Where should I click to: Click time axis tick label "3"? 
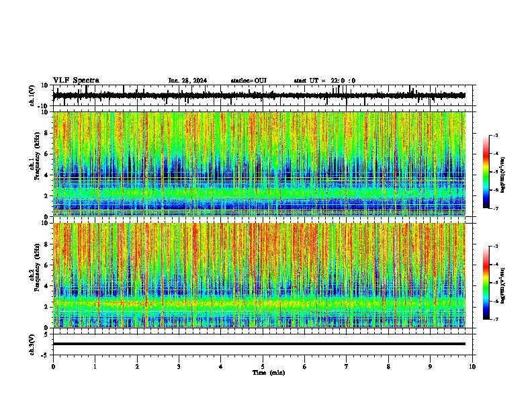tap(179, 367)
